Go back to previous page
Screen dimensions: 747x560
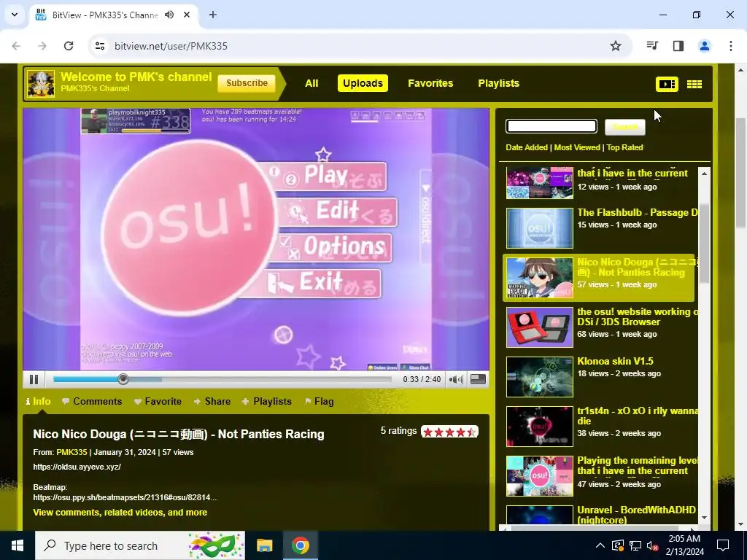pyautogui.click(x=16, y=46)
